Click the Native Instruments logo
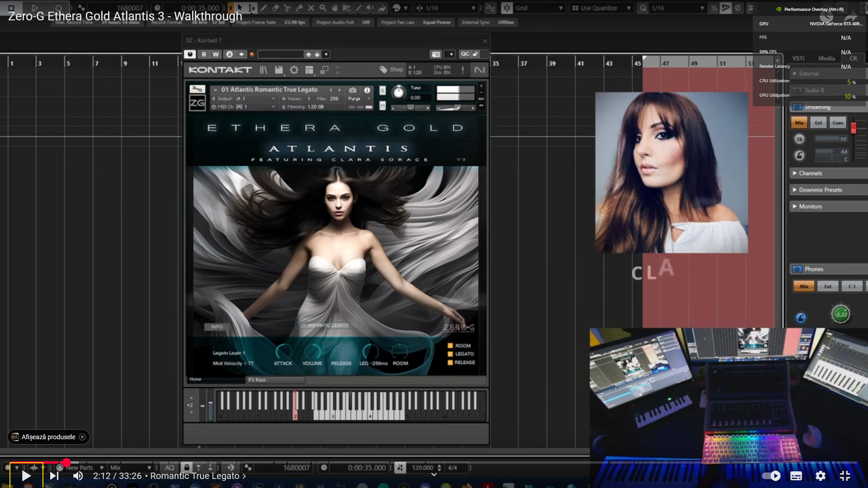868x488 pixels. pyautogui.click(x=479, y=70)
